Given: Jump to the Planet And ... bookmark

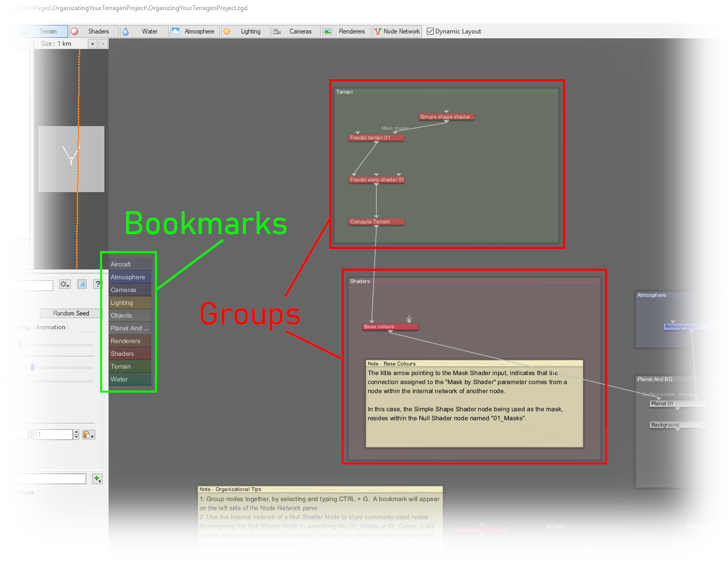Looking at the screenshot, I should click(130, 328).
